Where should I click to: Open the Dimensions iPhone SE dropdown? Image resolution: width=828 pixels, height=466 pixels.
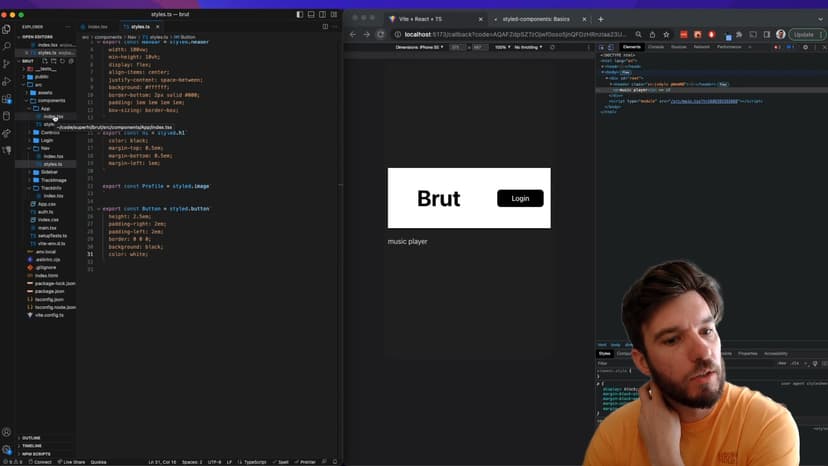coord(420,47)
